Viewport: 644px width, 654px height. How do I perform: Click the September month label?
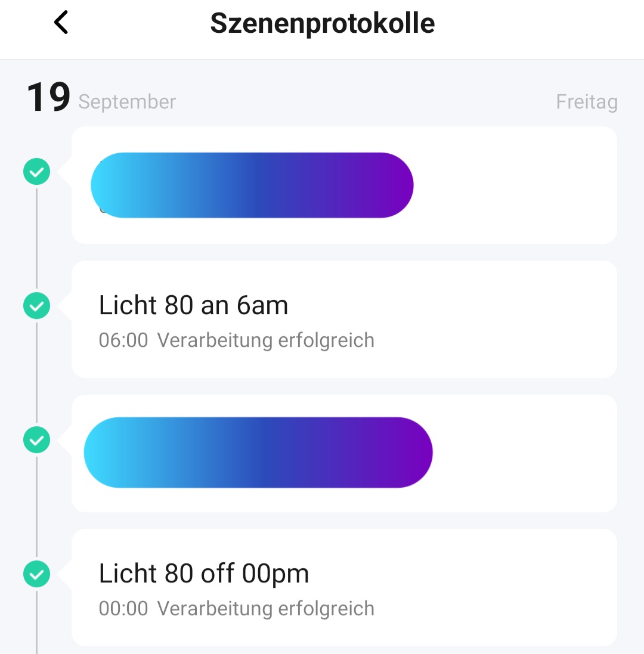pos(127,102)
